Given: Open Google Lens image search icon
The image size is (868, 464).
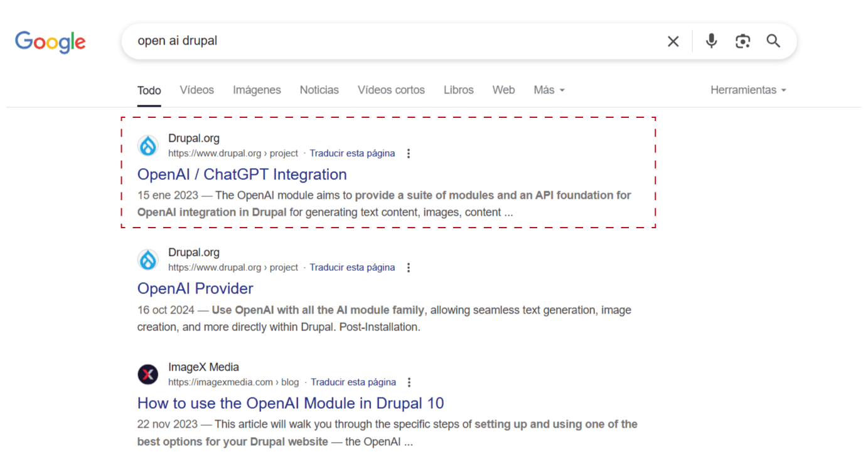Looking at the screenshot, I should point(742,41).
